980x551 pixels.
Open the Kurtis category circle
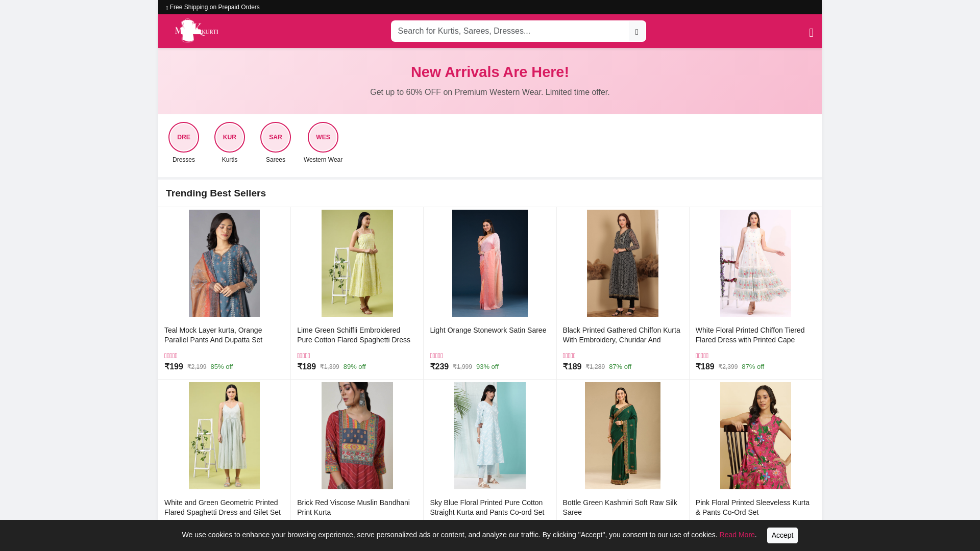click(x=230, y=137)
